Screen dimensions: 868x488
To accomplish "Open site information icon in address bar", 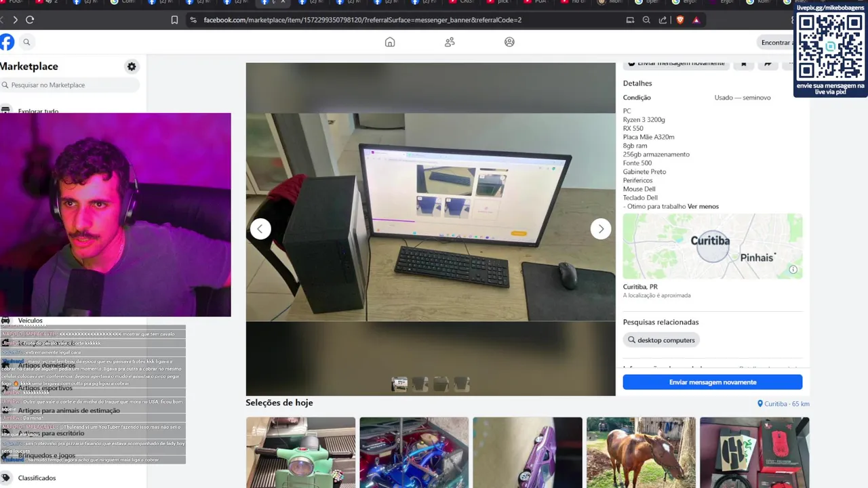I will 193,20.
